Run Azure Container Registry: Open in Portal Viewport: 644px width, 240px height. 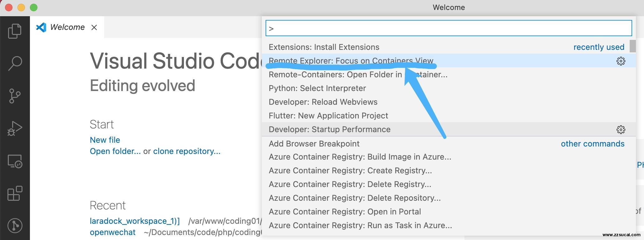(x=449, y=212)
